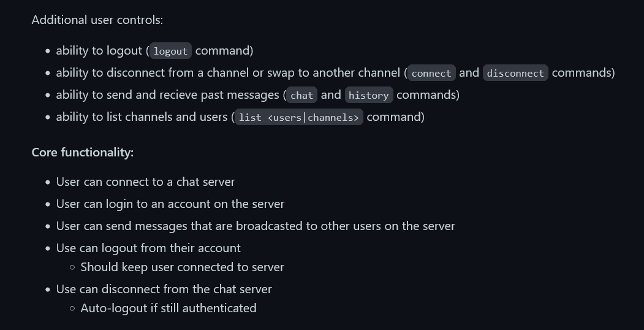Viewport: 644px width, 330px height.
Task: Click the connect inline code snippet
Action: (x=431, y=73)
